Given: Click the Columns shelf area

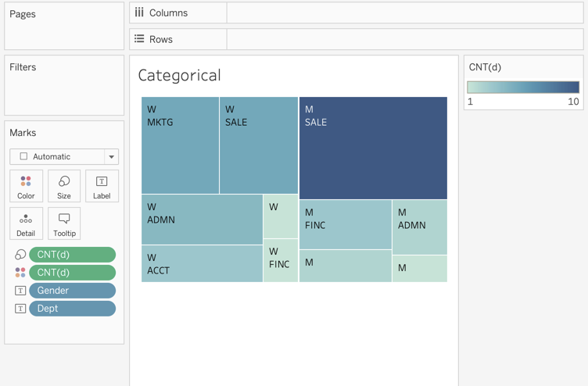Looking at the screenshot, I should tap(404, 13).
